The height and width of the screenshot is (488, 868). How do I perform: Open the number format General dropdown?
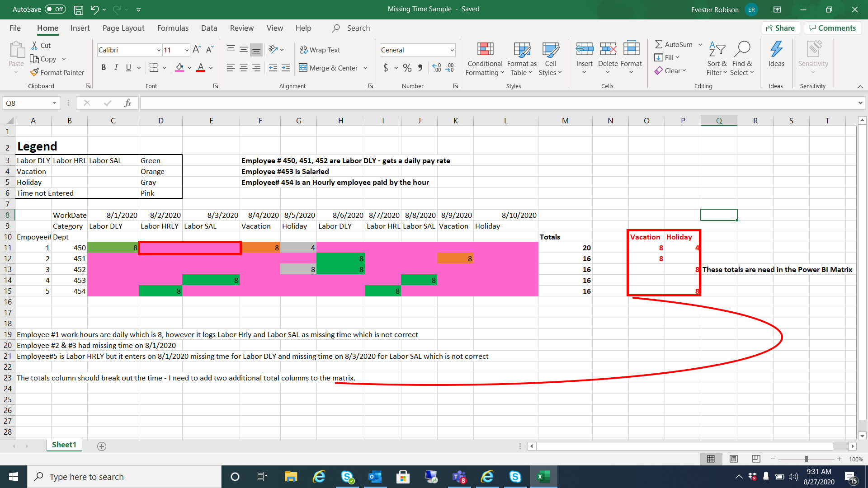point(452,50)
